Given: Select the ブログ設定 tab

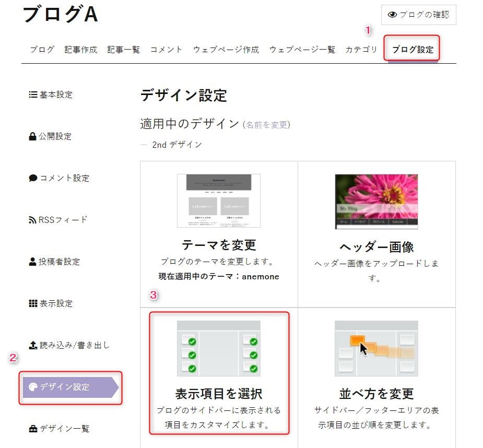Looking at the screenshot, I should point(413,49).
